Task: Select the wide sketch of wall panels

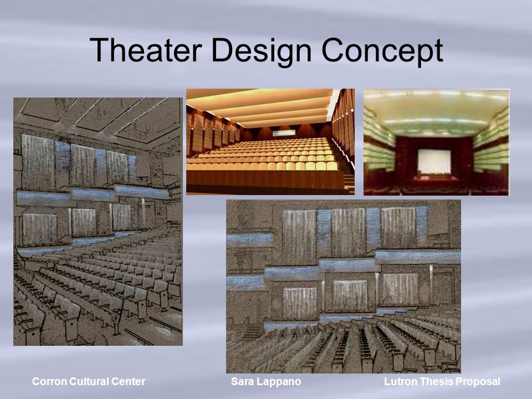Action: [344, 286]
